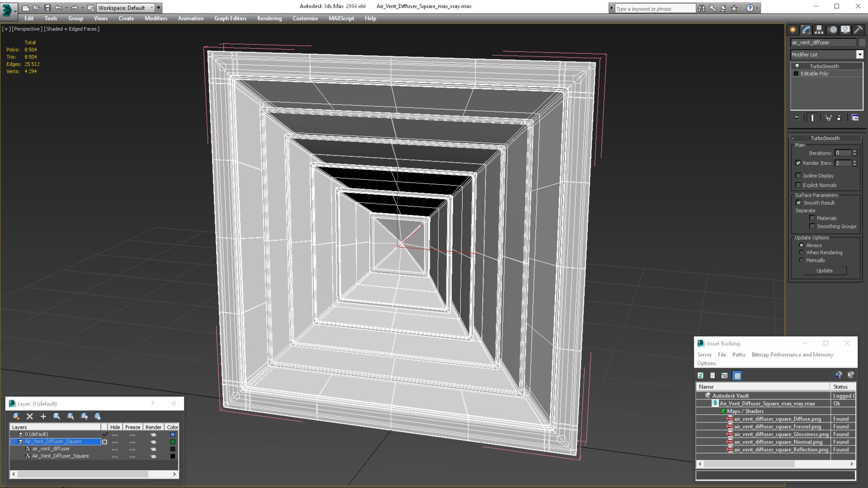Image resolution: width=868 pixels, height=488 pixels.
Task: Click Pin Stack icon under modifier stack
Action: click(797, 118)
